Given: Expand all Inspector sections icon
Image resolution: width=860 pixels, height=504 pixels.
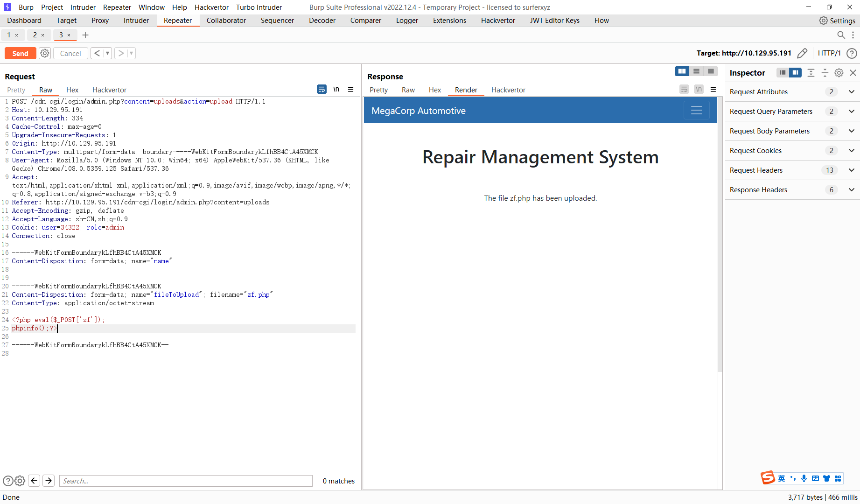Looking at the screenshot, I should click(811, 73).
